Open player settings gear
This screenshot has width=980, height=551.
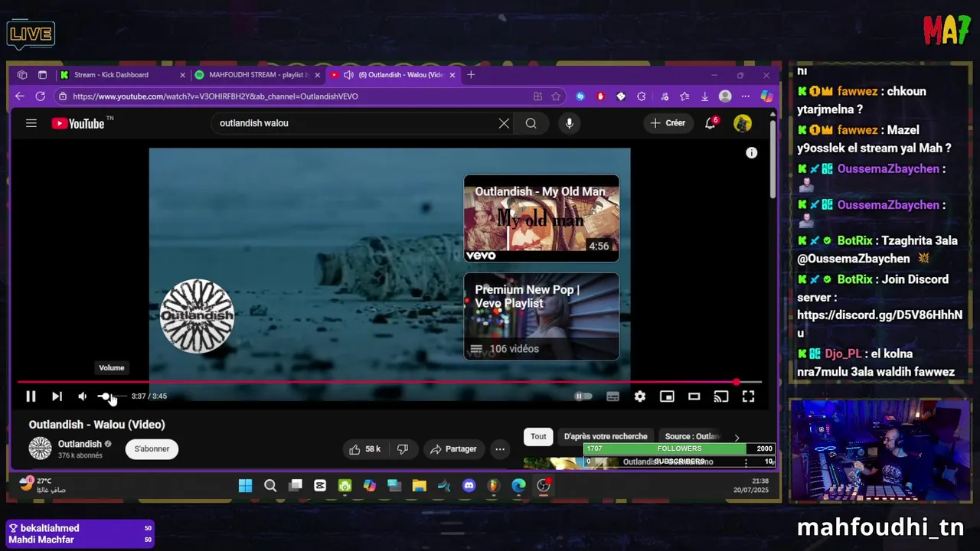[x=640, y=396]
